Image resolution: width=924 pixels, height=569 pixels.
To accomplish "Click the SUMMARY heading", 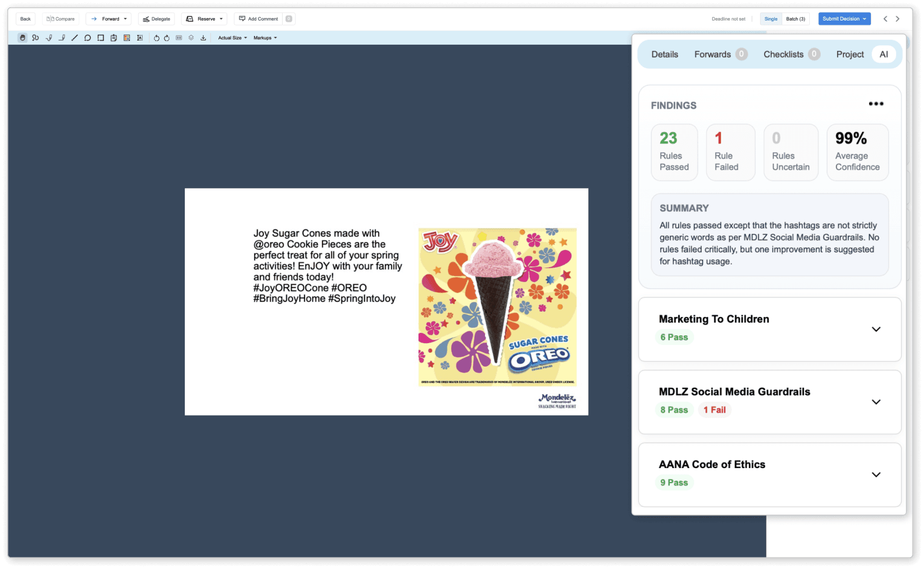I will click(x=684, y=208).
